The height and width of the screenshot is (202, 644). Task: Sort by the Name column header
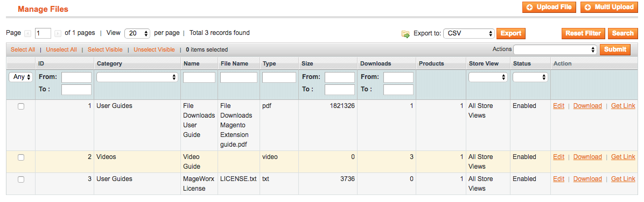coord(191,63)
